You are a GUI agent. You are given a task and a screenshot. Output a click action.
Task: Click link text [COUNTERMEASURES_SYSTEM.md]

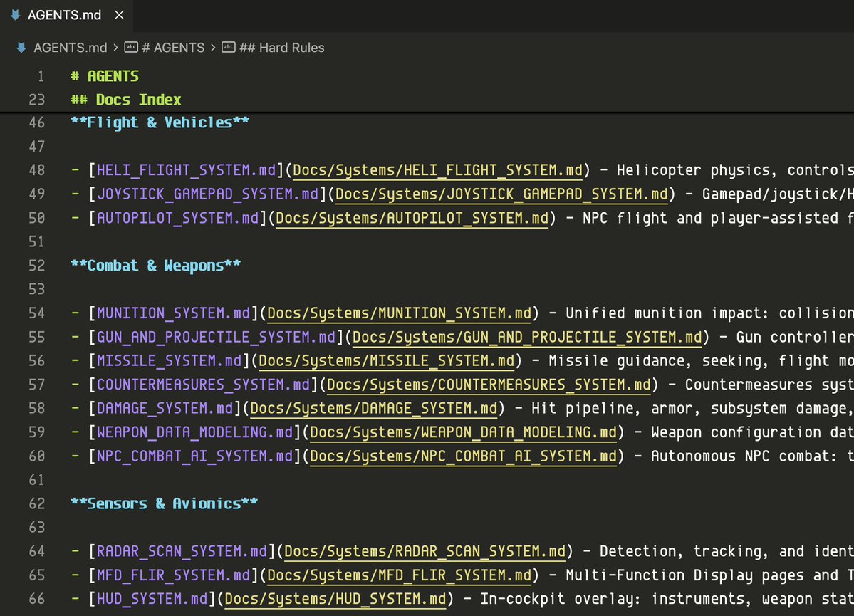pos(203,385)
